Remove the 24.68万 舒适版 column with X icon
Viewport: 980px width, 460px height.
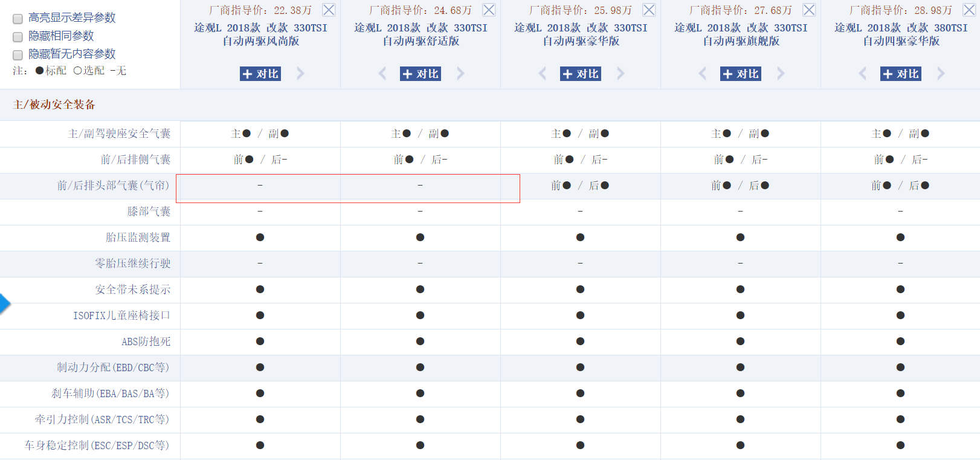pyautogui.click(x=489, y=10)
